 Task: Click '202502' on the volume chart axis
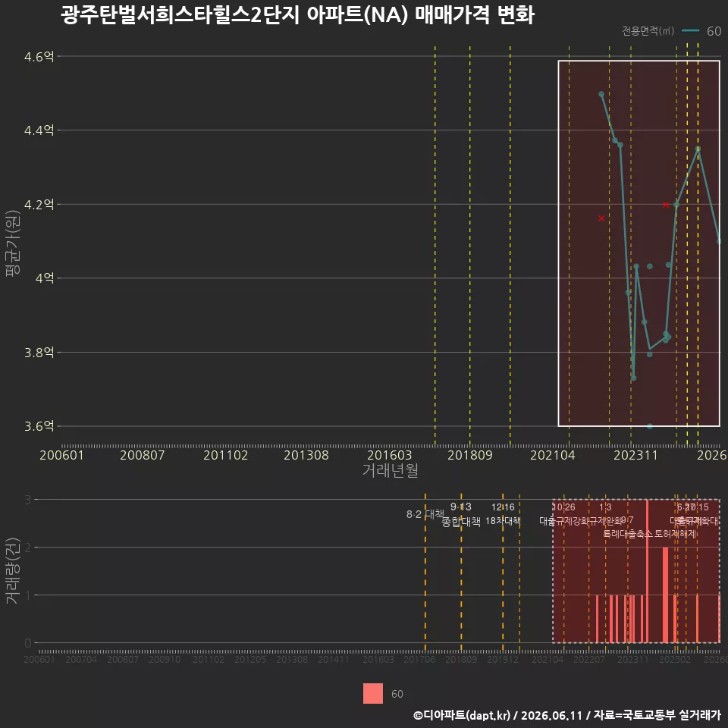click(675, 659)
